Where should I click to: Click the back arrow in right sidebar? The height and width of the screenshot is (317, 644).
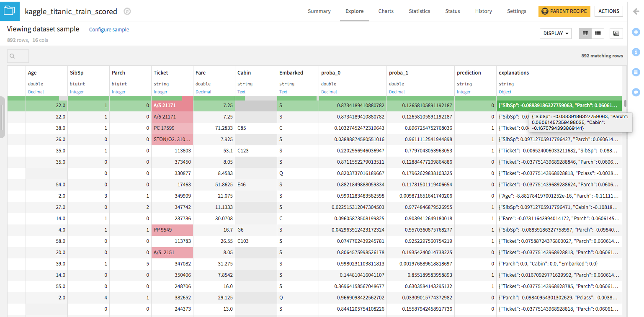tap(636, 12)
